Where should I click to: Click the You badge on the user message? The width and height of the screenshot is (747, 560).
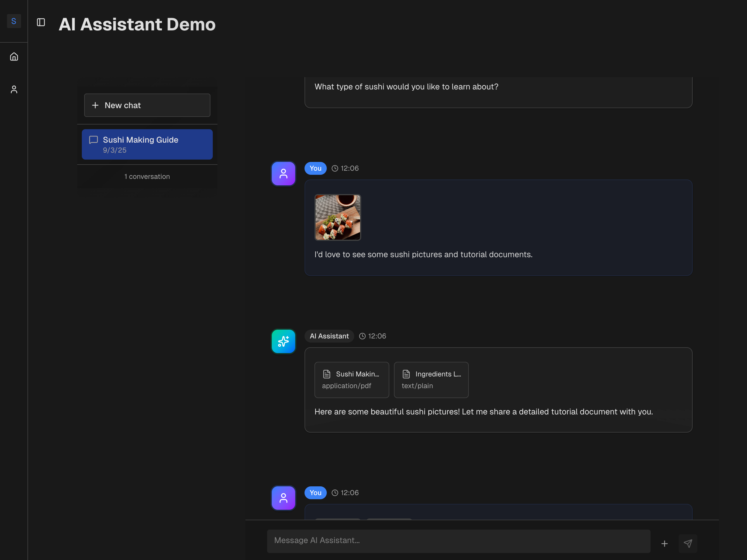coord(315,168)
